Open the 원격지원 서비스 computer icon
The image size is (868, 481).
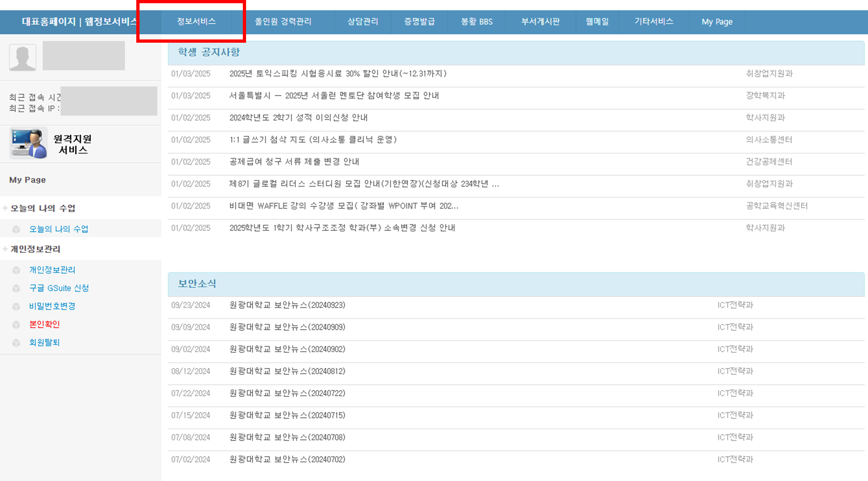click(x=28, y=144)
